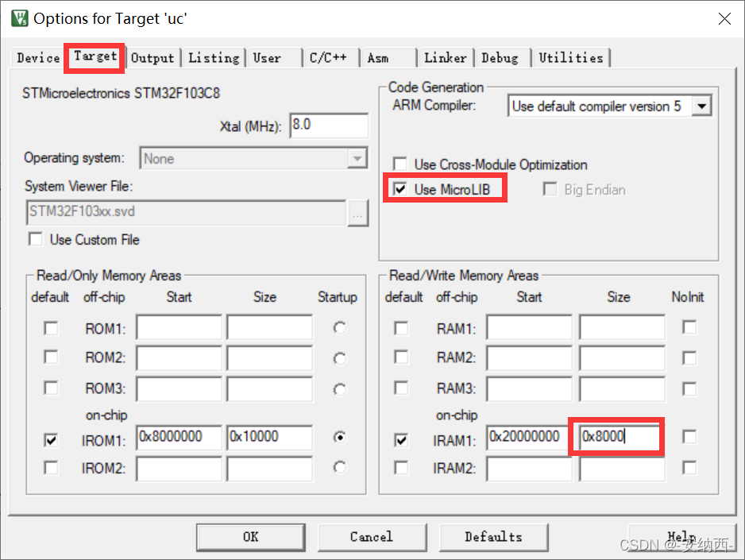Click the Xtal (MHz) input field
This screenshot has width=745, height=560.
[x=329, y=126]
